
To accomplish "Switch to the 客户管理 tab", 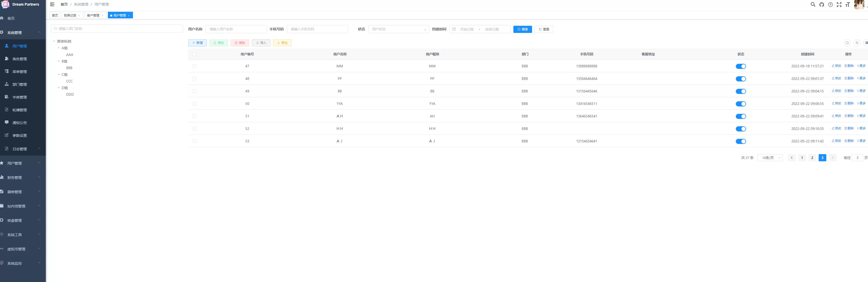I will click(93, 15).
